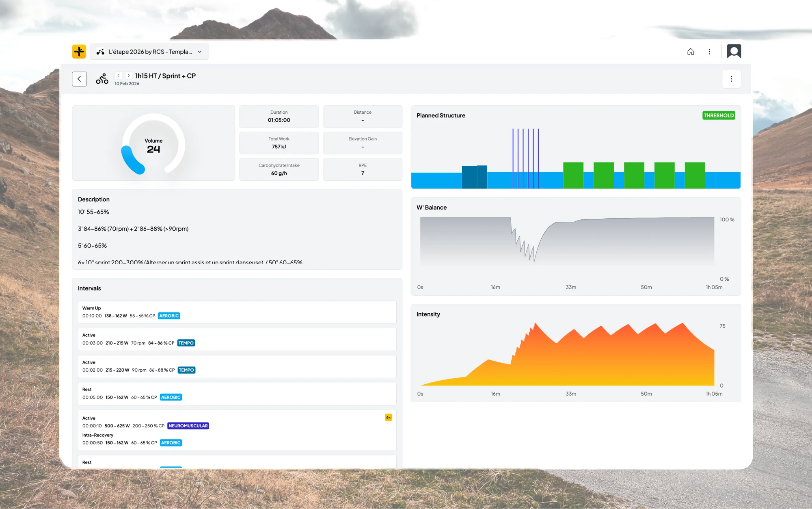Open the user profile avatar
Screen dimensions: 812x509
tap(734, 52)
